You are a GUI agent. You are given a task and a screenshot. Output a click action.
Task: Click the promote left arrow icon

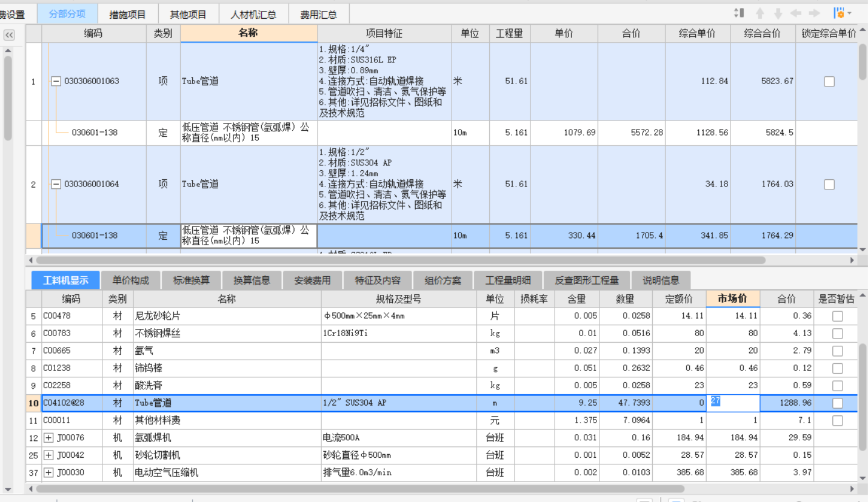point(796,13)
